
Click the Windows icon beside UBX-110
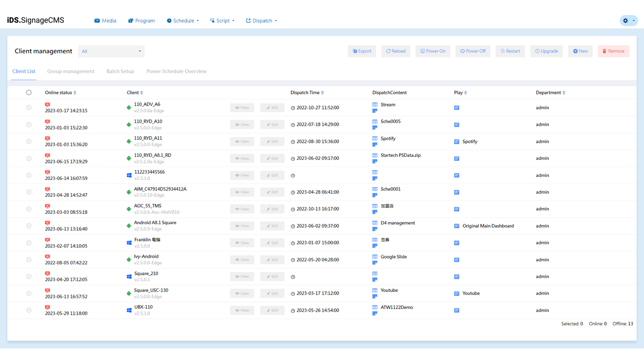click(x=129, y=311)
